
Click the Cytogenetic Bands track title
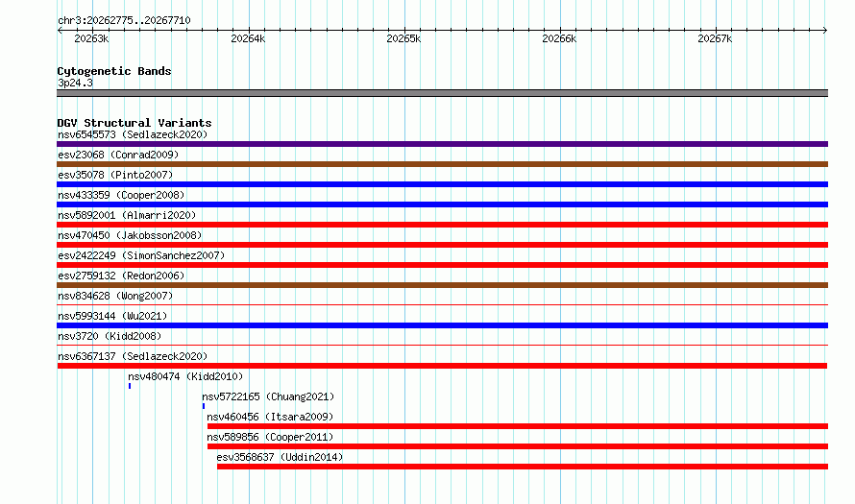[114, 71]
